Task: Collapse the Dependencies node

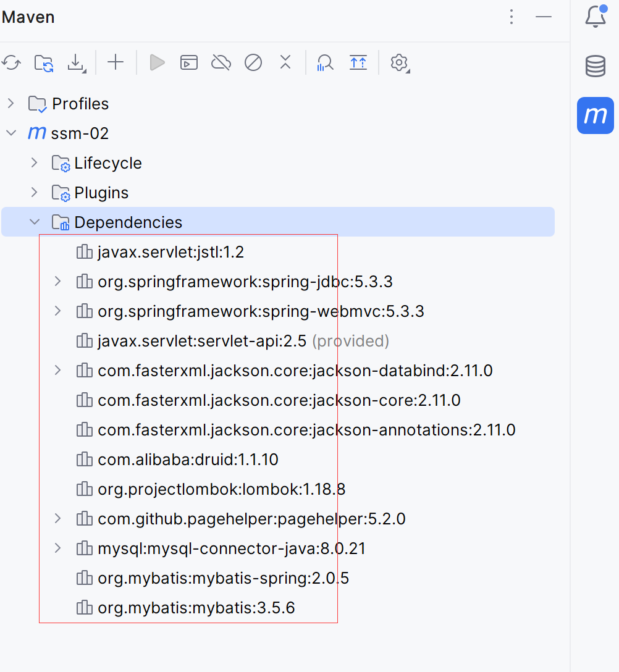Action: pyautogui.click(x=35, y=222)
